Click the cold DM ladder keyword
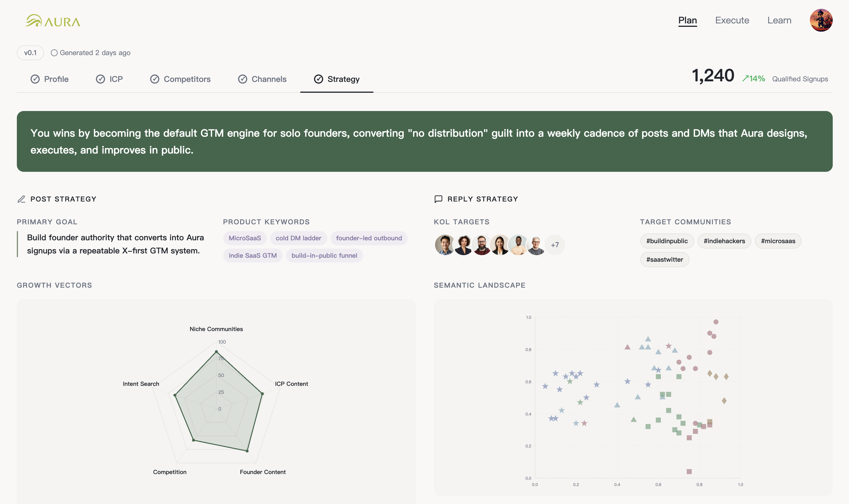 (298, 238)
